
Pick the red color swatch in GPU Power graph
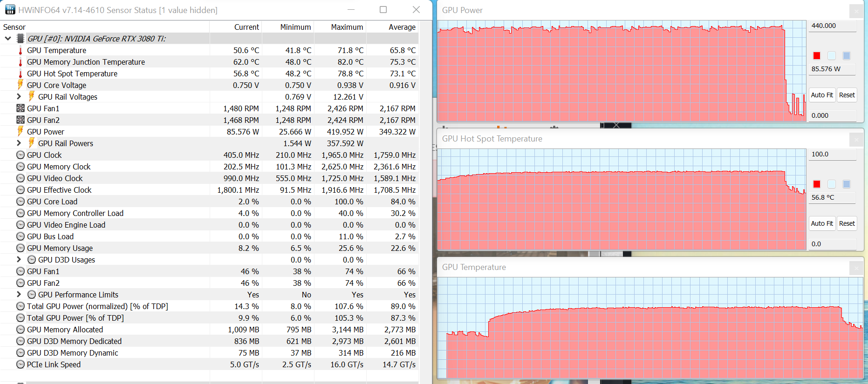coord(817,56)
